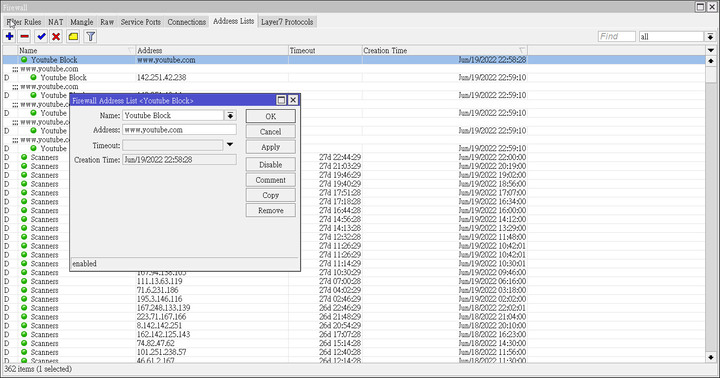Click the empty Timeout field in the dialog
Screen dimensions: 720x378
(x=173, y=145)
